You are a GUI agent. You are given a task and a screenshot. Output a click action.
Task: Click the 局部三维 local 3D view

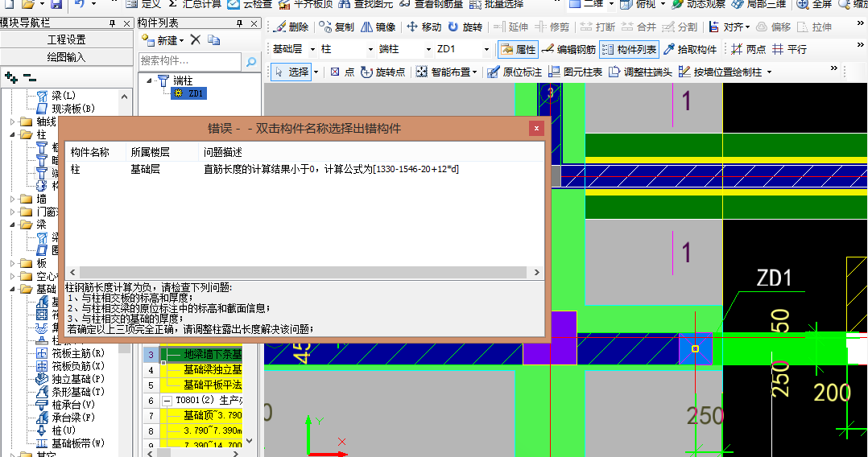click(x=758, y=4)
